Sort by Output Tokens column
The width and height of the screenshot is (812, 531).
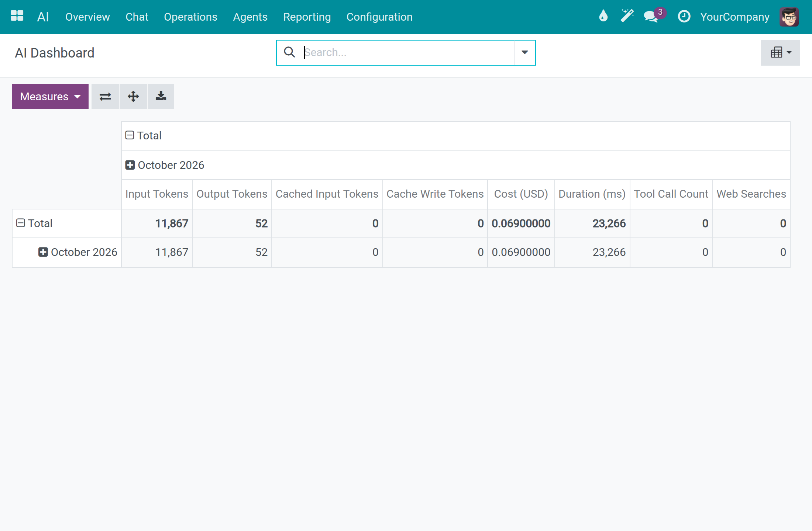[232, 194]
